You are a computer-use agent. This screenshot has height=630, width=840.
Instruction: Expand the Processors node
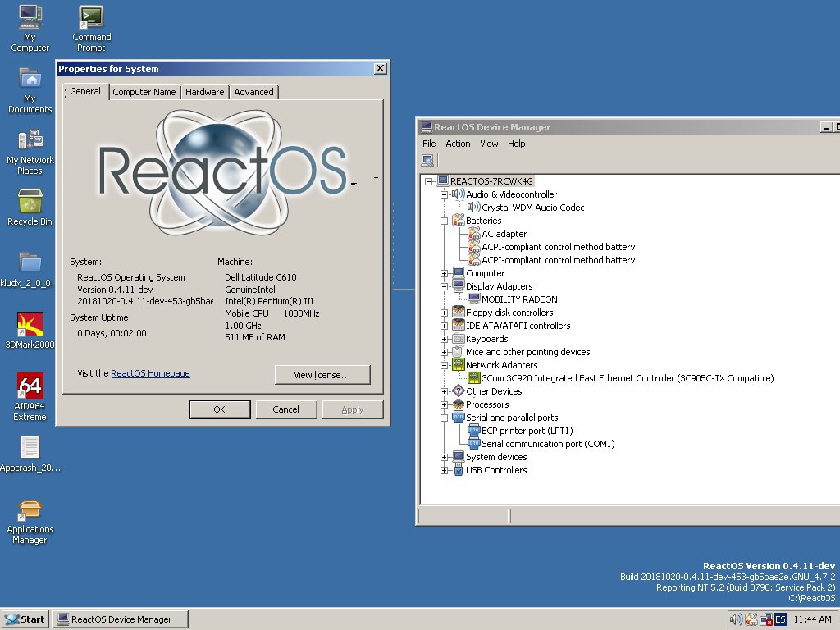tap(444, 404)
